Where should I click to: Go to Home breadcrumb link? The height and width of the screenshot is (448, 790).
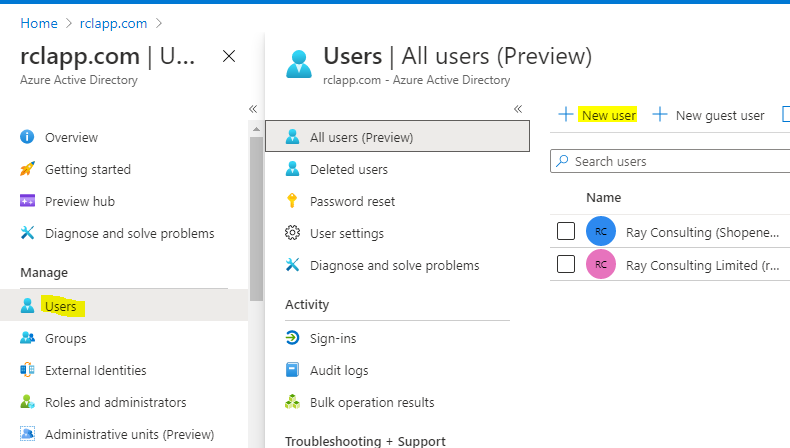39,23
